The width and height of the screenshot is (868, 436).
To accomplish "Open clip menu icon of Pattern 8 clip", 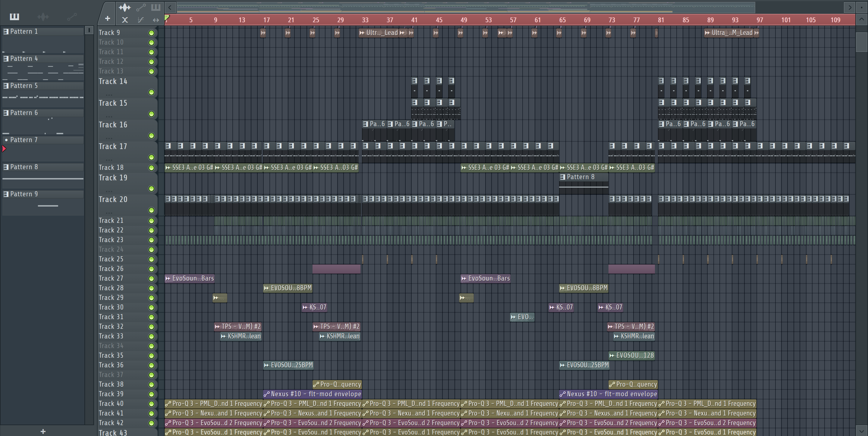I will point(562,177).
